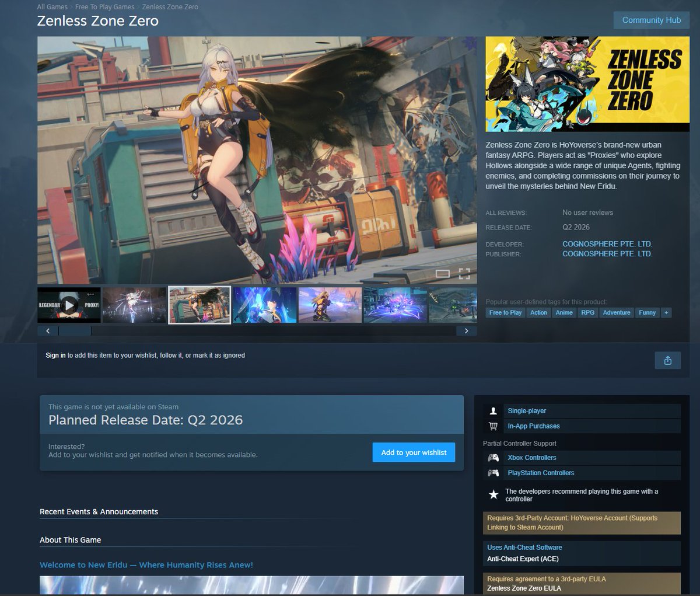Click the thumbnail strip scrollbar handle
This screenshot has height=596, width=700.
pyautogui.click(x=75, y=331)
